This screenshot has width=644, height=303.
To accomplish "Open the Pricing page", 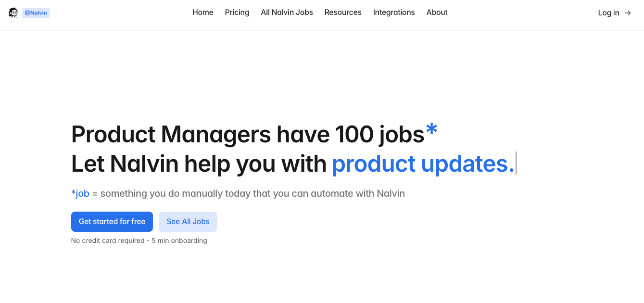I will 237,13.
